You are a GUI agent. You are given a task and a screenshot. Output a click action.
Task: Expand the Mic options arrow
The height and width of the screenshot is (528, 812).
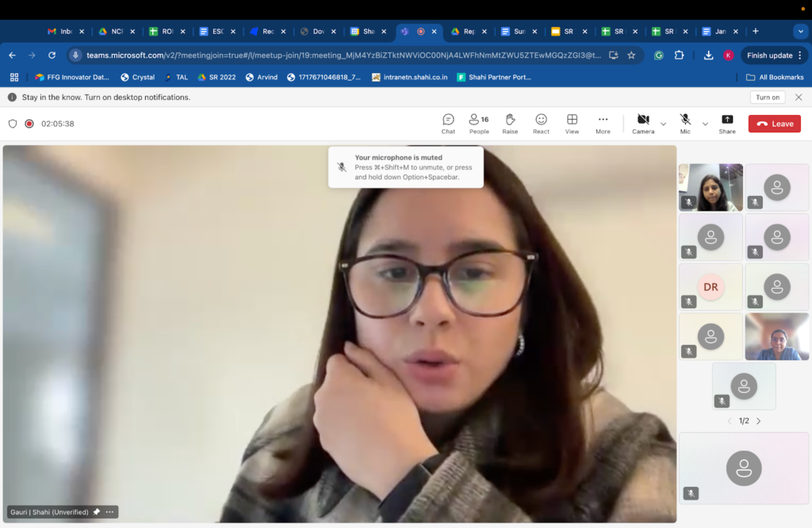[x=705, y=124]
